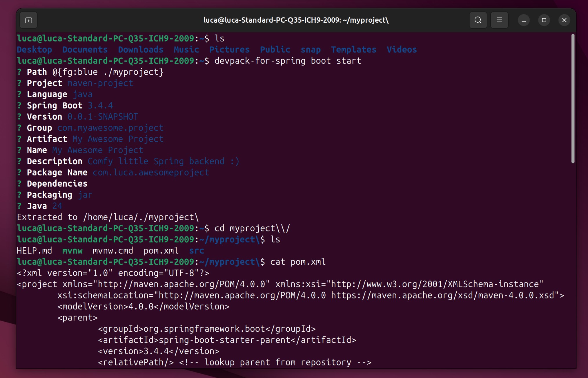The height and width of the screenshot is (378, 588).
Task: Click the 'Templates' directory name
Action: tap(354, 50)
